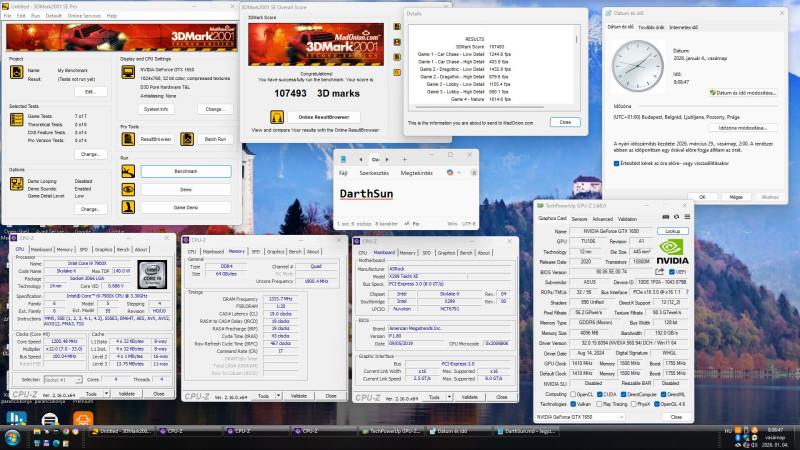800x450 pixels.
Task: Click the Benchmark button in 3DMark2001
Action: point(186,171)
